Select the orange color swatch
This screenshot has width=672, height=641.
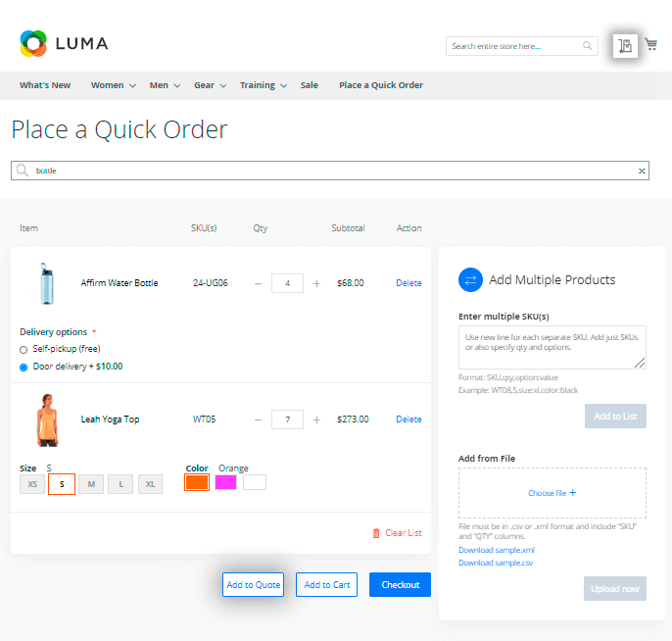pos(197,482)
